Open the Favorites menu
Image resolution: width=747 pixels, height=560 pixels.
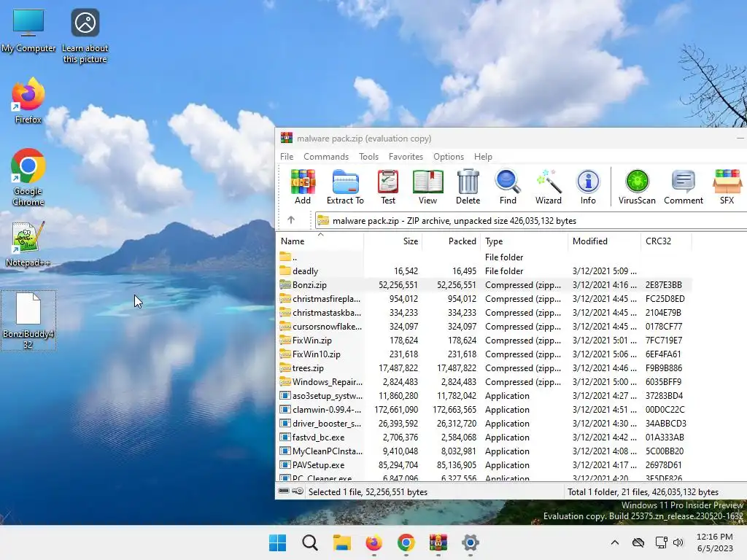406,157
